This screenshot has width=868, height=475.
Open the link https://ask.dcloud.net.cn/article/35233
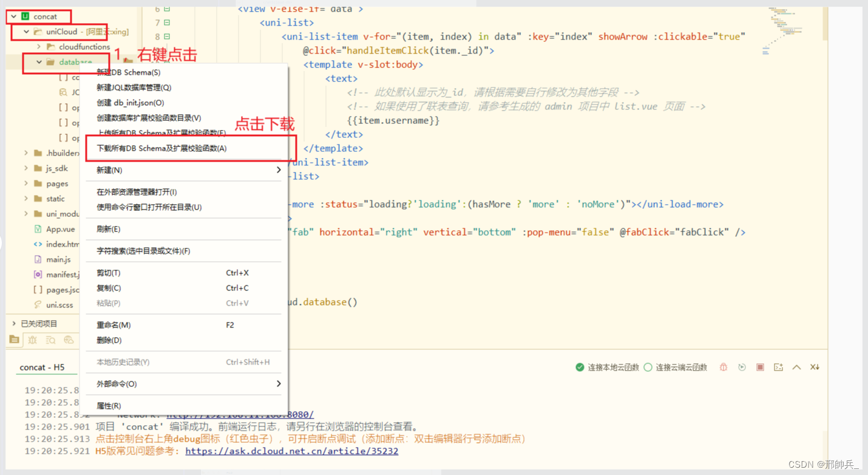click(x=291, y=451)
